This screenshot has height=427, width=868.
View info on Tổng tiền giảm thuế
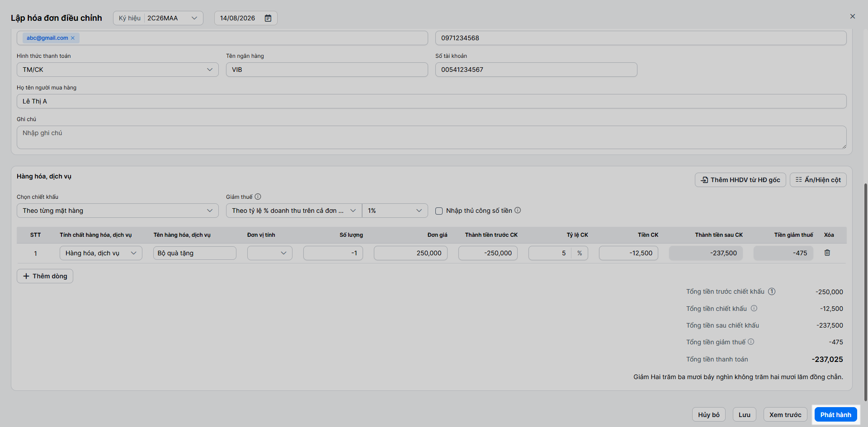point(751,342)
